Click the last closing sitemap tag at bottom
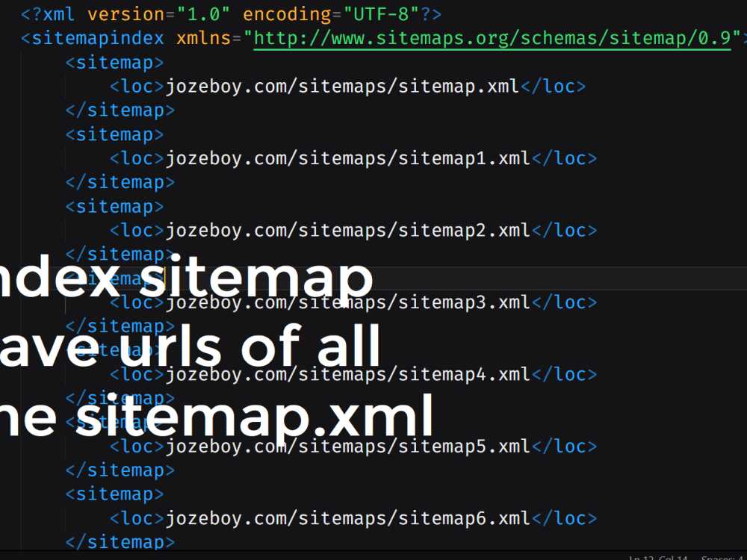747x560 pixels. pyautogui.click(x=119, y=541)
